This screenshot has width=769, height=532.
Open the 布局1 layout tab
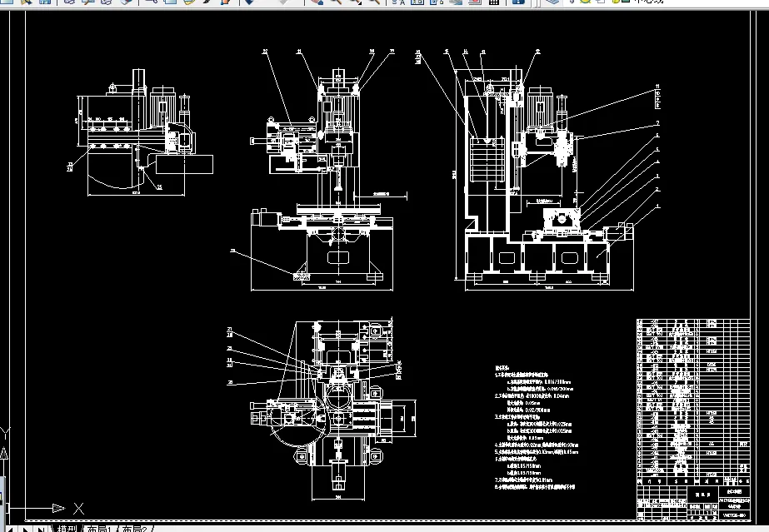pyautogui.click(x=101, y=529)
